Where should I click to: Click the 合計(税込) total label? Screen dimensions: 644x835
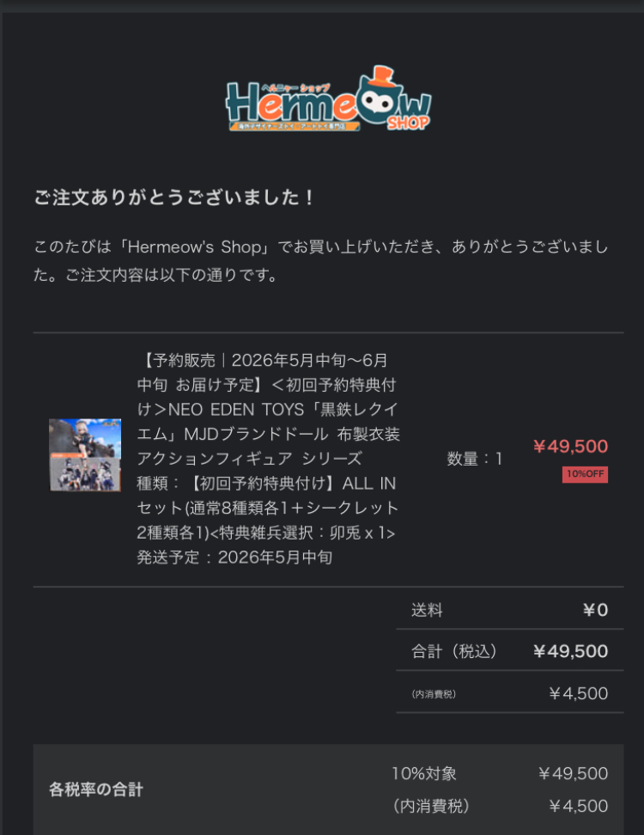tap(454, 651)
